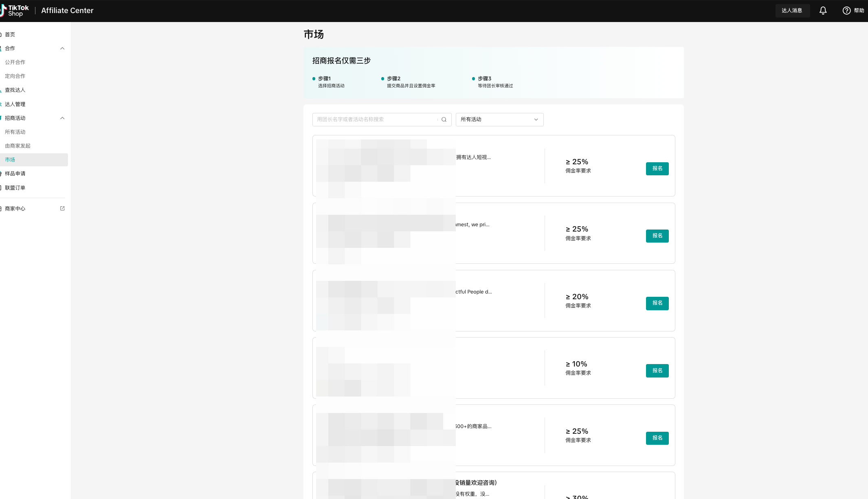Open 达人消息 button in header

pyautogui.click(x=792, y=11)
